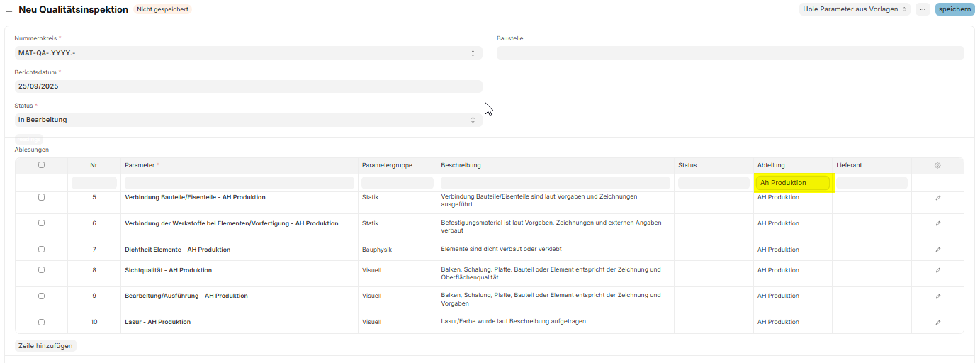Image resolution: width=980 pixels, height=363 pixels.
Task: Click pencil icon for Sichtqualität row
Action: tap(937, 270)
